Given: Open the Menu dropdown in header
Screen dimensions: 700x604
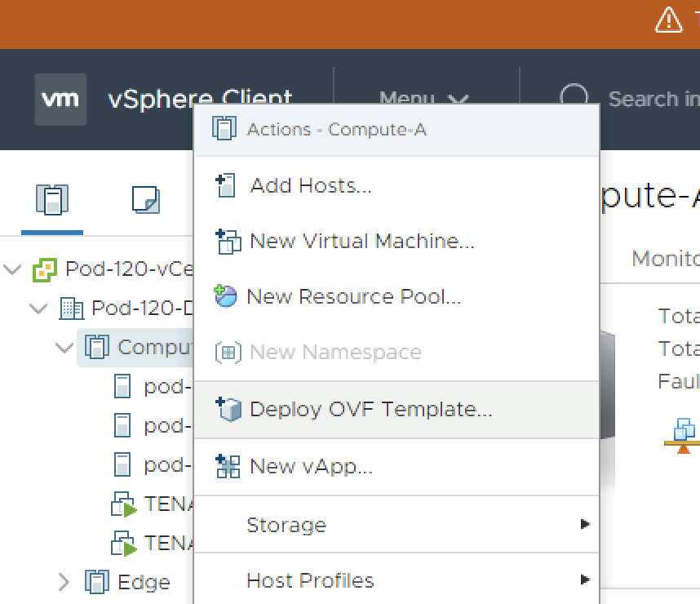Looking at the screenshot, I should pos(423,99).
